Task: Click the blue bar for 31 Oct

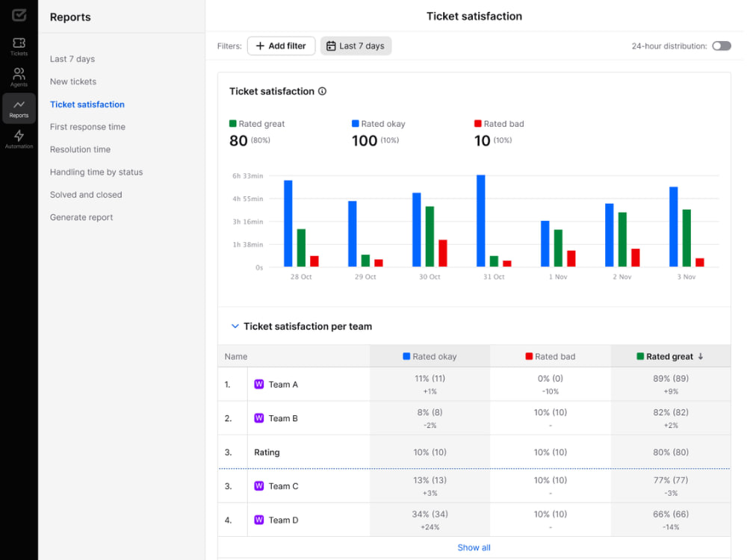Action: (x=480, y=221)
